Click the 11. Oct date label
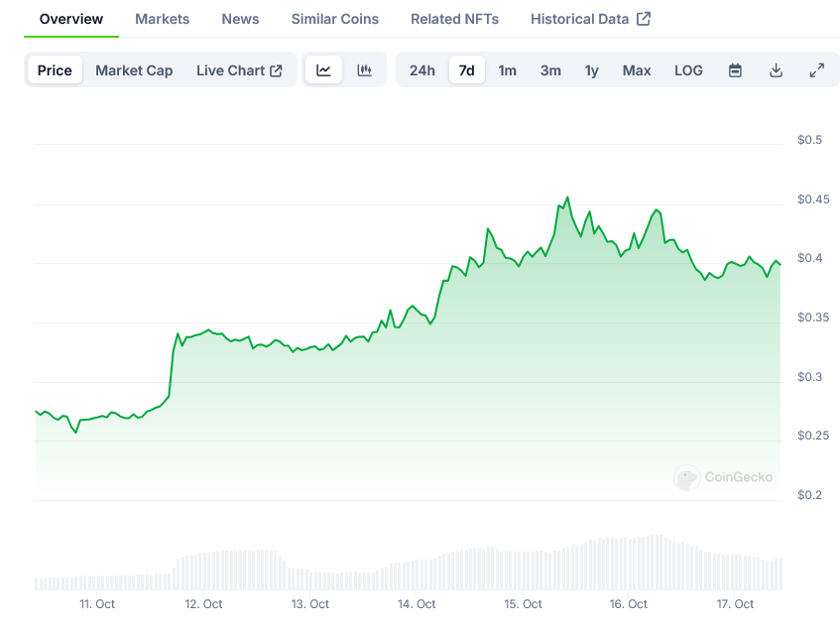This screenshot has height=629, width=840. tap(97, 604)
